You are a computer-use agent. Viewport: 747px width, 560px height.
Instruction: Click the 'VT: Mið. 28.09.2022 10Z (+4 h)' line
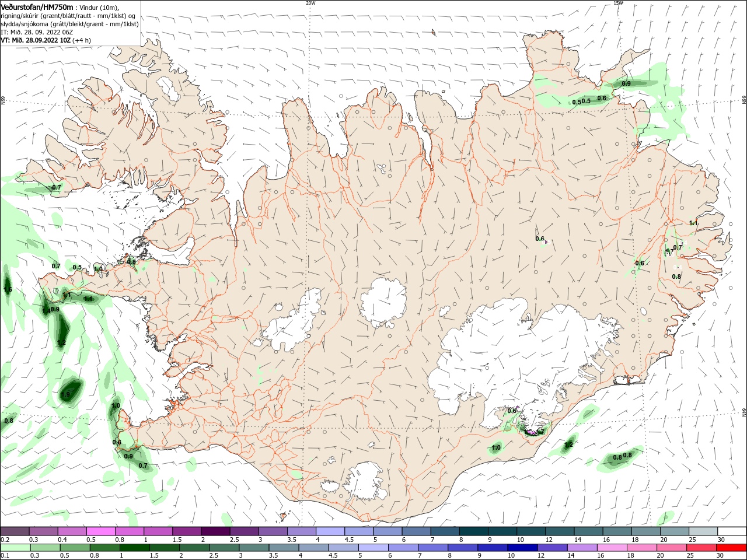click(46, 40)
